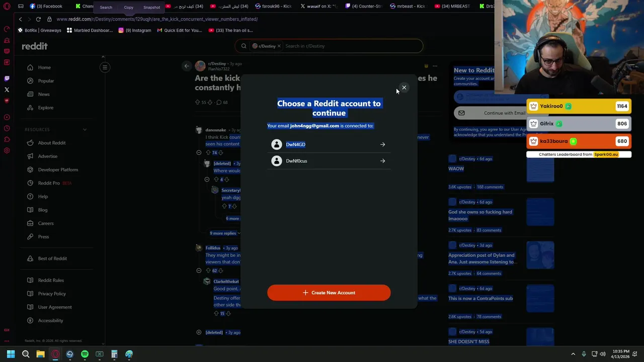The width and height of the screenshot is (644, 362).
Task: Open The Iran oil YouTube bookmark
Action: tap(230, 30)
